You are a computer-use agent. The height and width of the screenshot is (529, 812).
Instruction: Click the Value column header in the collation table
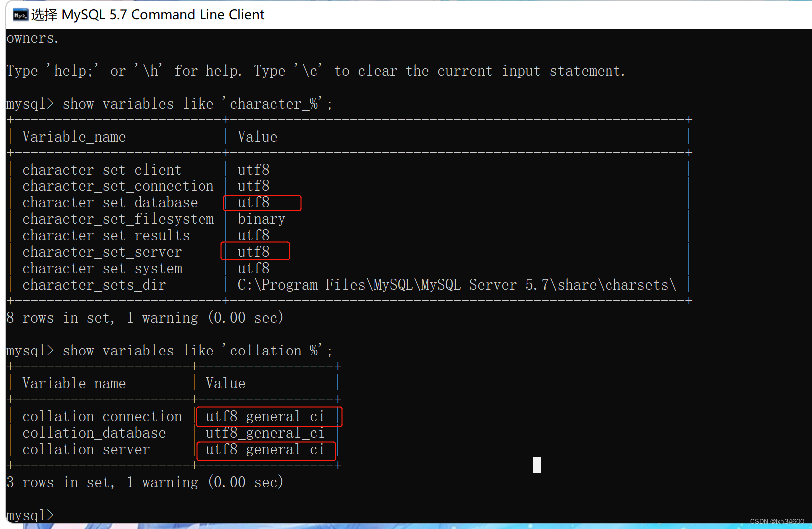click(225, 383)
